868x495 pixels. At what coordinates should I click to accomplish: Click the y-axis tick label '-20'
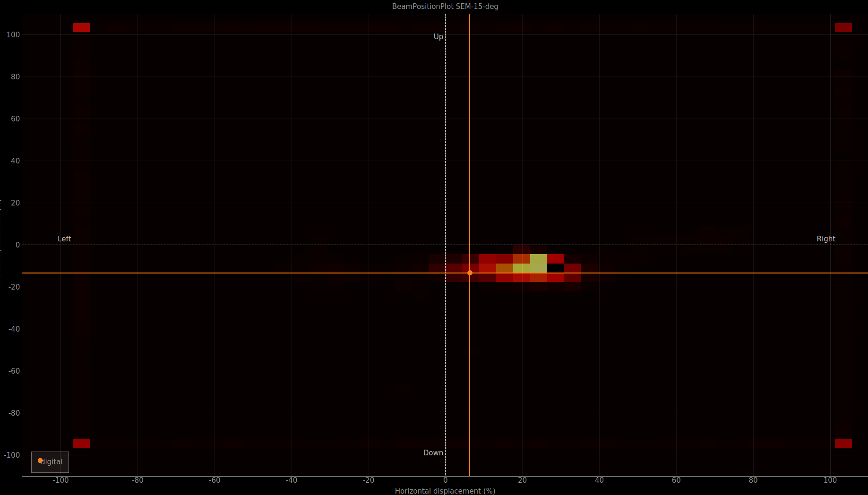[x=14, y=287]
